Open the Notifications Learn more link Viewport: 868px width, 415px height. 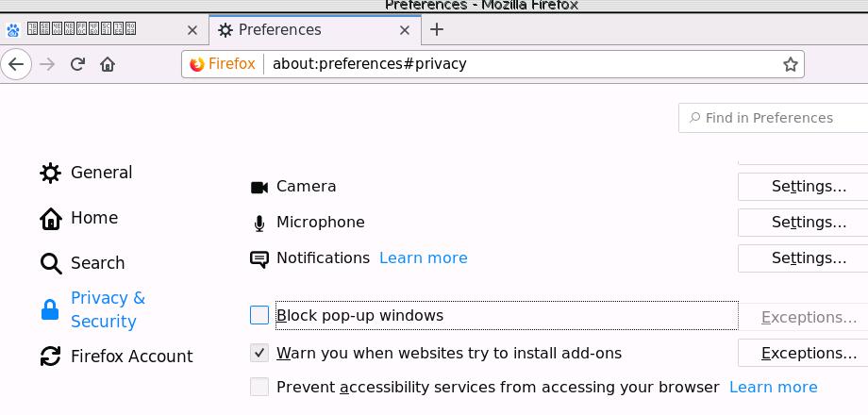[x=423, y=257]
